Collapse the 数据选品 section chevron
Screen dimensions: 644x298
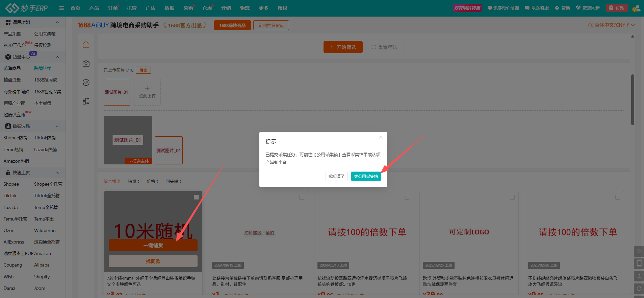57,126
